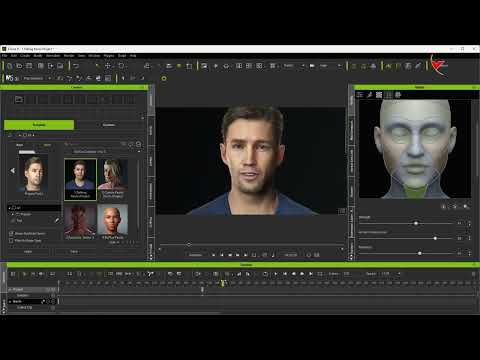Click the stepper next to top slider value
480x360 pixels.
tap(470, 223)
